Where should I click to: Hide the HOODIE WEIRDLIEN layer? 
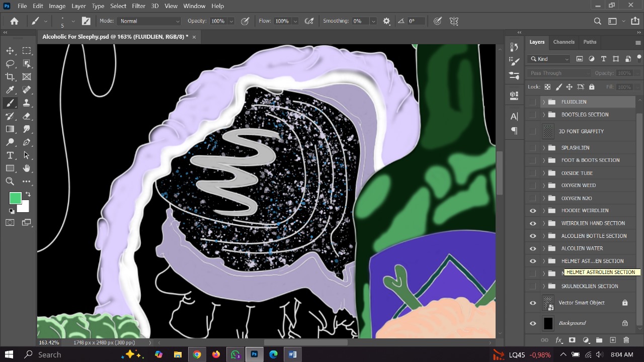533,210
